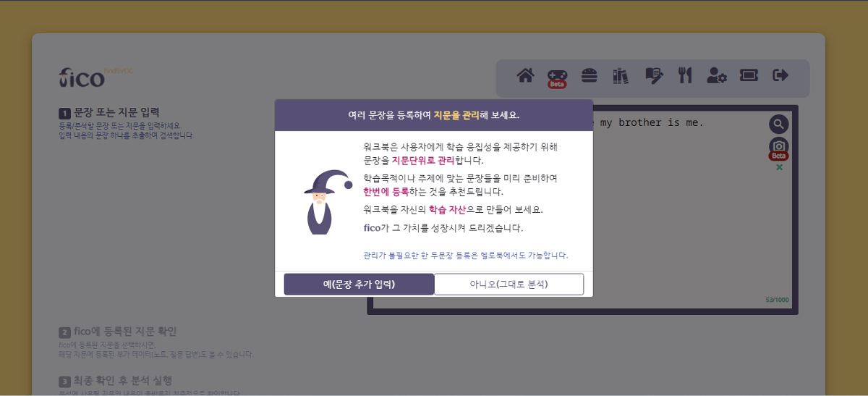Screen dimensions: 868x396
Task: Click the 53/1000 character counter
Action: 778,300
